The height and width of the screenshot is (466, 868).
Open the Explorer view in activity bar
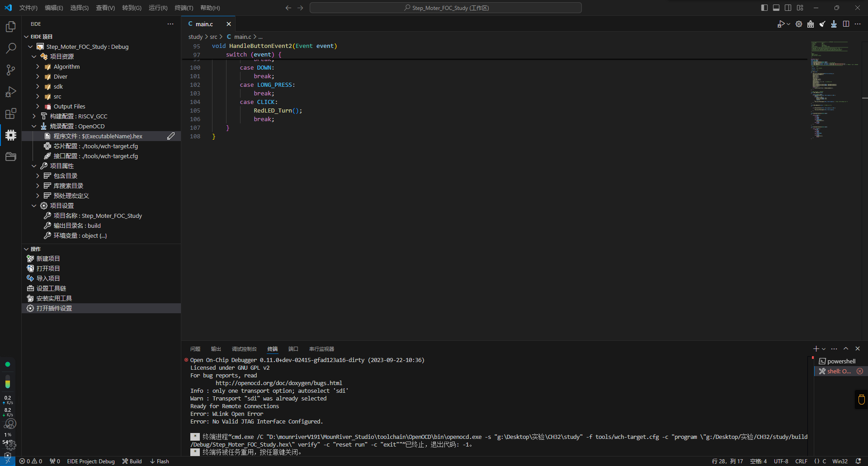(x=11, y=27)
